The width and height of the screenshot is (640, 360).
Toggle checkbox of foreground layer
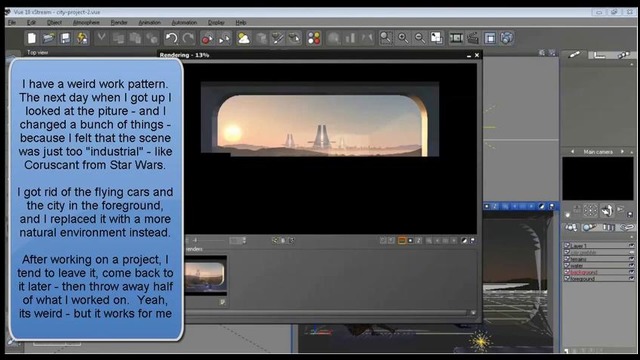coord(567,278)
